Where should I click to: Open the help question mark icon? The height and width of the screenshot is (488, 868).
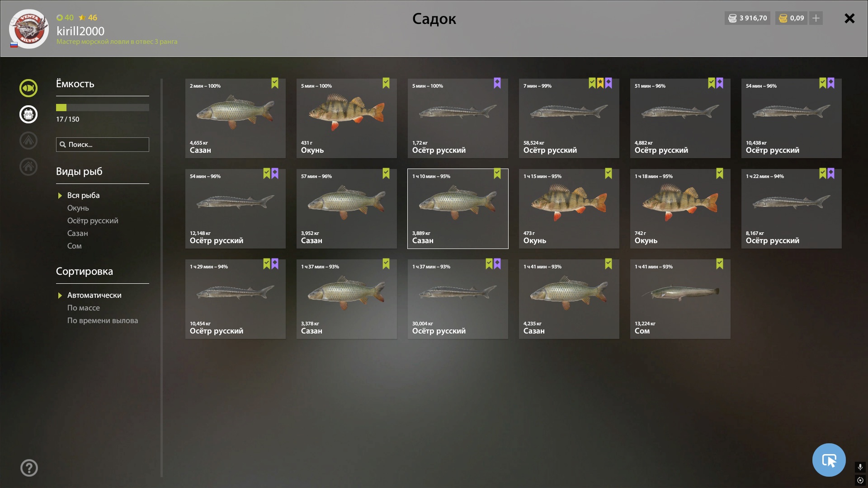click(x=29, y=468)
